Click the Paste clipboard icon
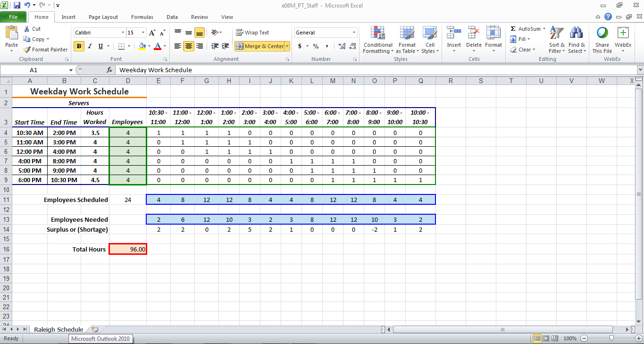Image resolution: width=644 pixels, height=344 pixels. click(11, 33)
